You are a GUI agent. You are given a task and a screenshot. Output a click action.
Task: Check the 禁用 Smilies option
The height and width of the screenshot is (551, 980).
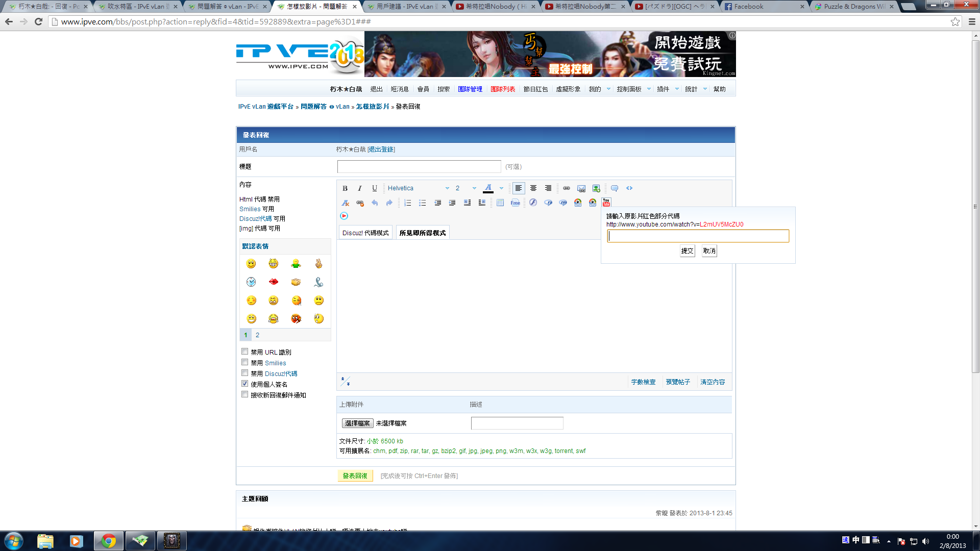coord(245,362)
